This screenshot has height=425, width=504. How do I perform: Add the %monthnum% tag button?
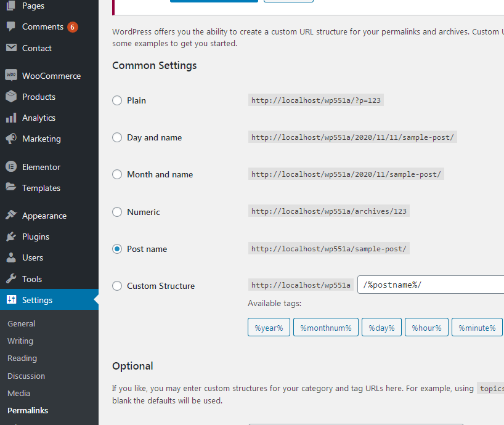[325, 328]
